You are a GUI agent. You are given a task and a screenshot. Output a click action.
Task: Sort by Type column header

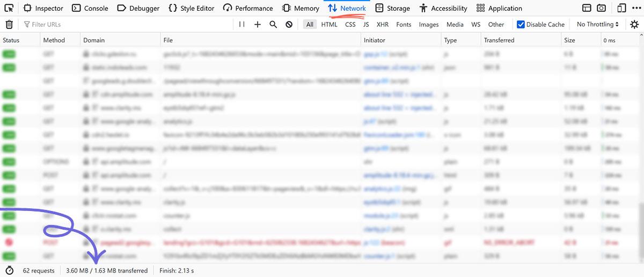pyautogui.click(x=461, y=40)
